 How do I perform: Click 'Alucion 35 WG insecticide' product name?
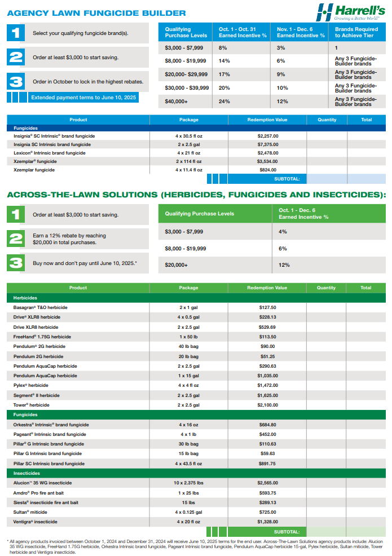coord(42,483)
